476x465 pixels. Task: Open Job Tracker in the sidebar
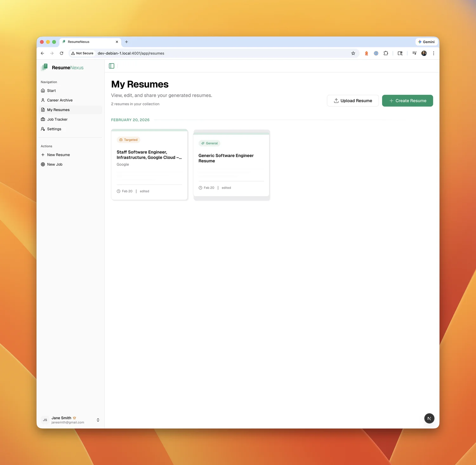click(57, 119)
